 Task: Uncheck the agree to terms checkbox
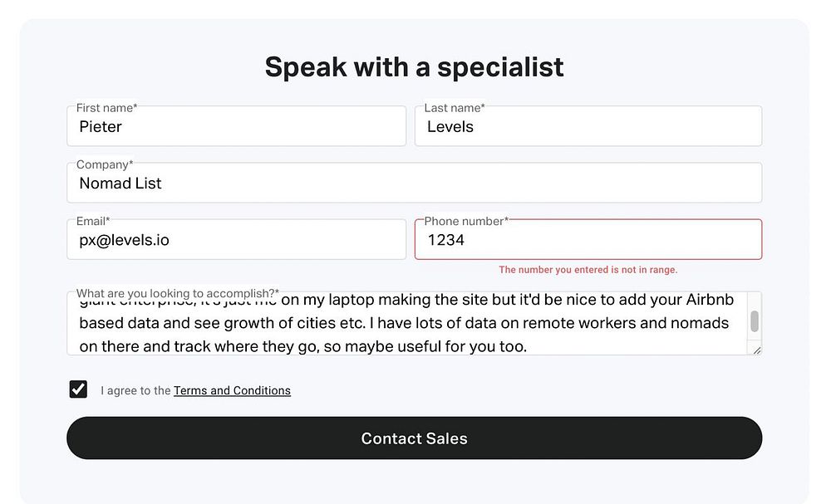pos(78,389)
